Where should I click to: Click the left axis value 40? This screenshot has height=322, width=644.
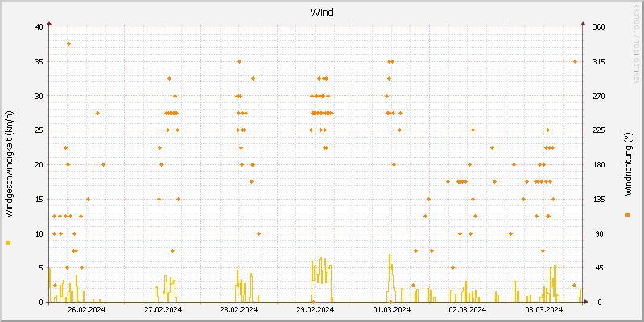39,27
